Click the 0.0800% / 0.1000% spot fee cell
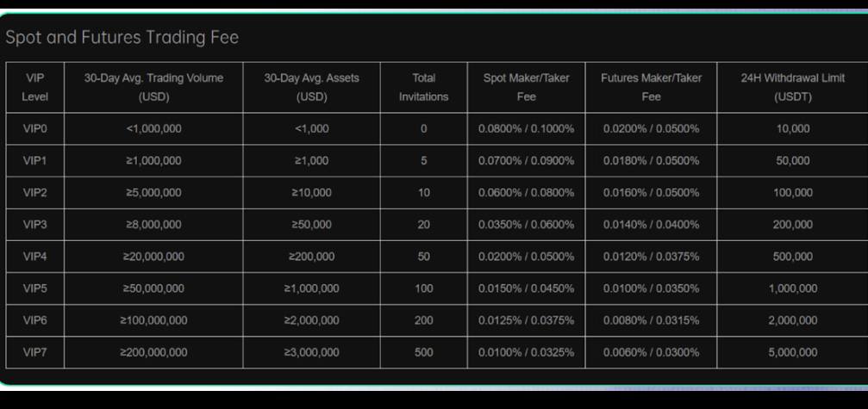 point(526,129)
